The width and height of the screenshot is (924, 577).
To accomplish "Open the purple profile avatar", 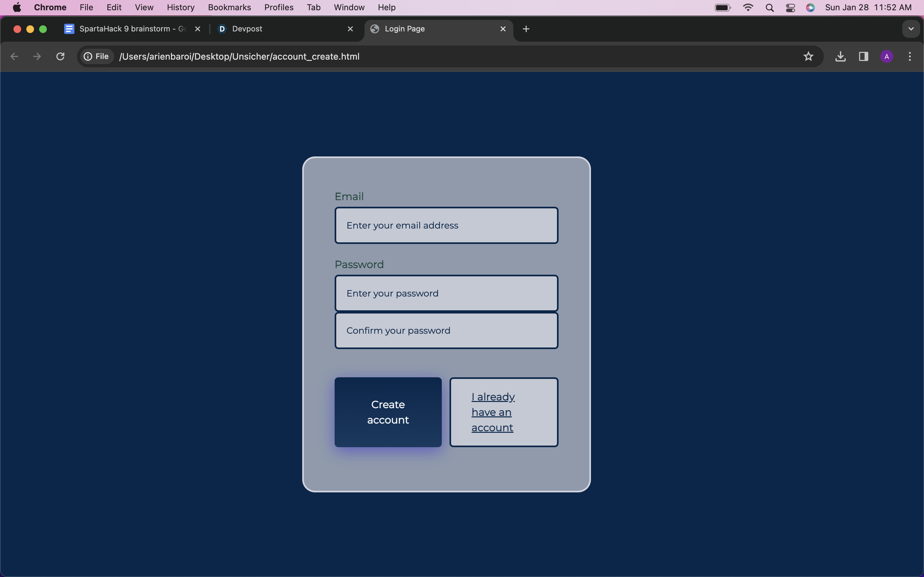I will coord(886,56).
